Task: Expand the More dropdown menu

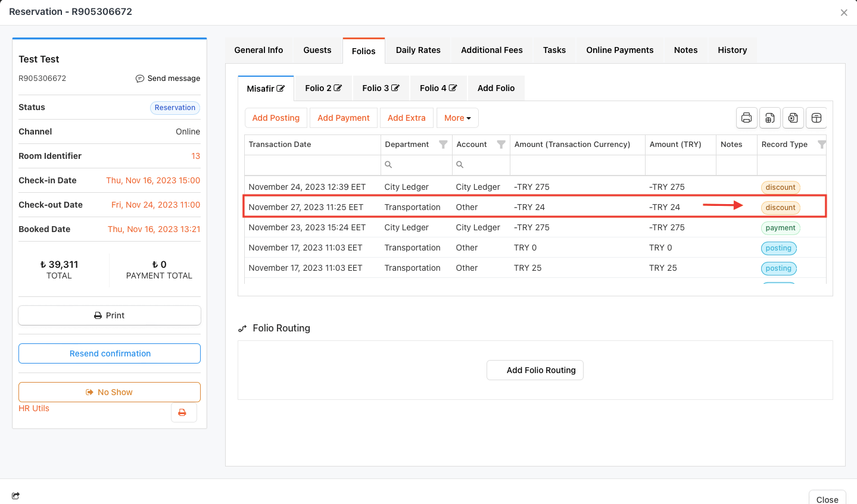Action: (457, 118)
